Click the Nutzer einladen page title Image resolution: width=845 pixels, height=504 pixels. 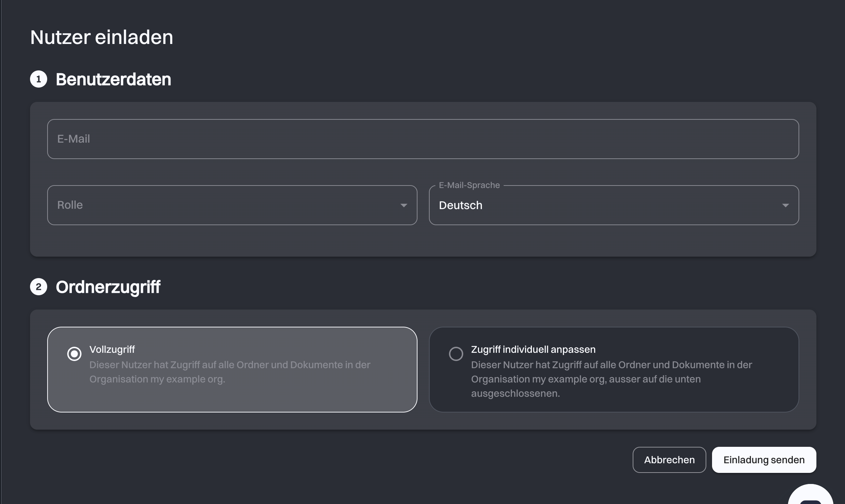(102, 37)
